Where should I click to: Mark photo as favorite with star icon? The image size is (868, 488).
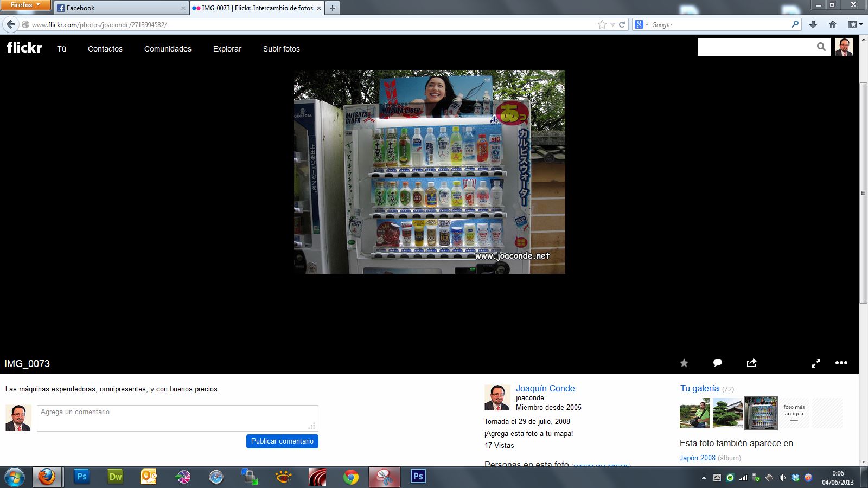pyautogui.click(x=684, y=363)
